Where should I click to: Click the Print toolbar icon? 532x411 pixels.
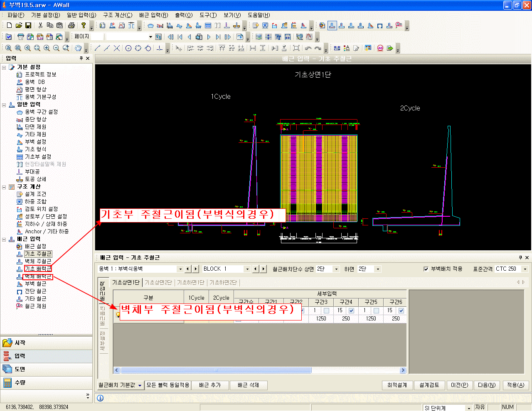[71, 25]
